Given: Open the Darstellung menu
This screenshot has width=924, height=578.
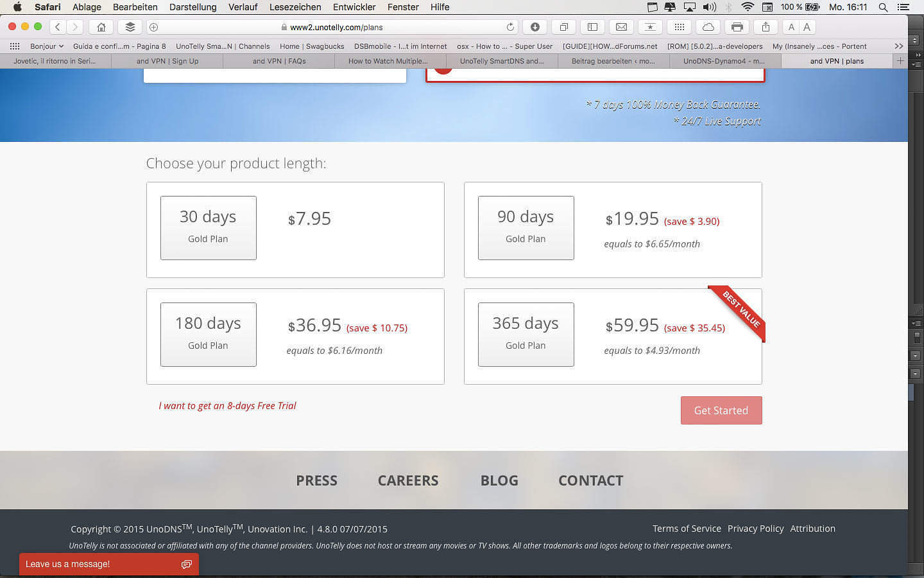Looking at the screenshot, I should [193, 7].
